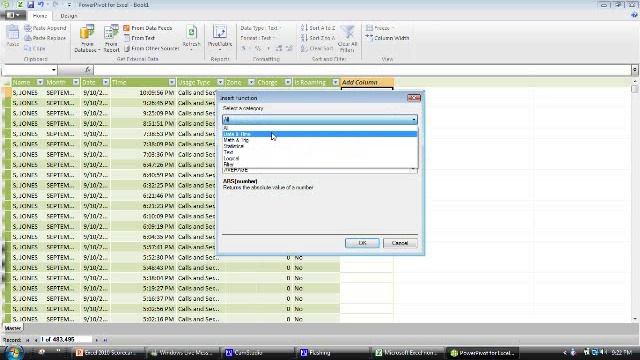
Task: Click Column Width in the View group
Action: (x=387, y=38)
